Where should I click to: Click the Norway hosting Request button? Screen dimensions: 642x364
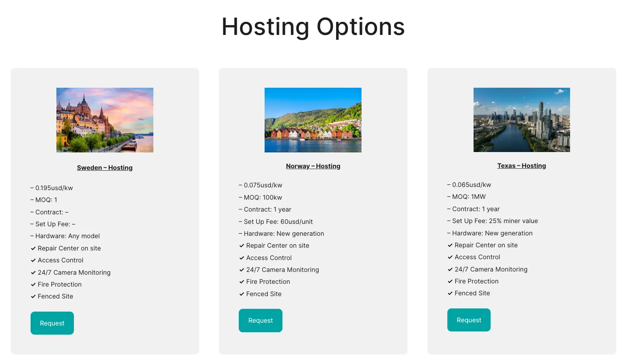261,320
